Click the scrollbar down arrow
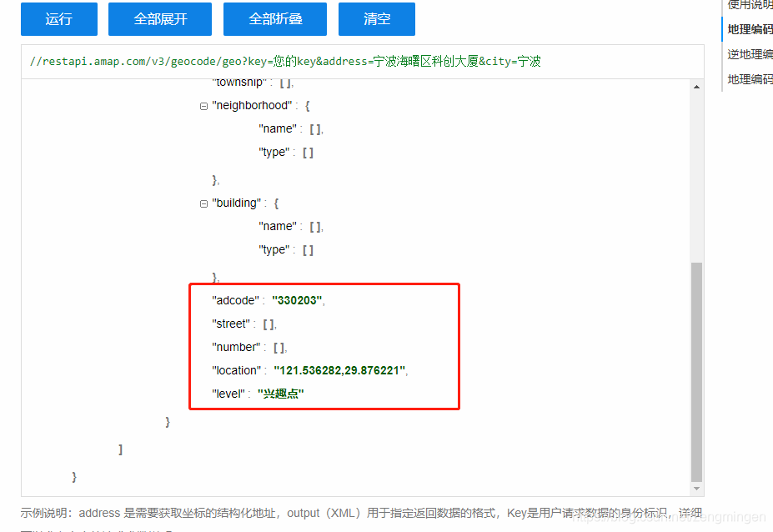Image resolution: width=773 pixels, height=532 pixels. click(696, 489)
